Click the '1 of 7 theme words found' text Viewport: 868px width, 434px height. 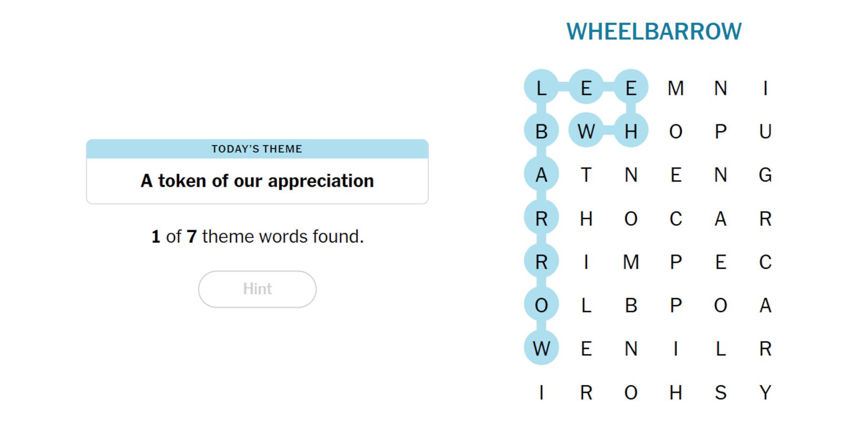[x=257, y=237]
